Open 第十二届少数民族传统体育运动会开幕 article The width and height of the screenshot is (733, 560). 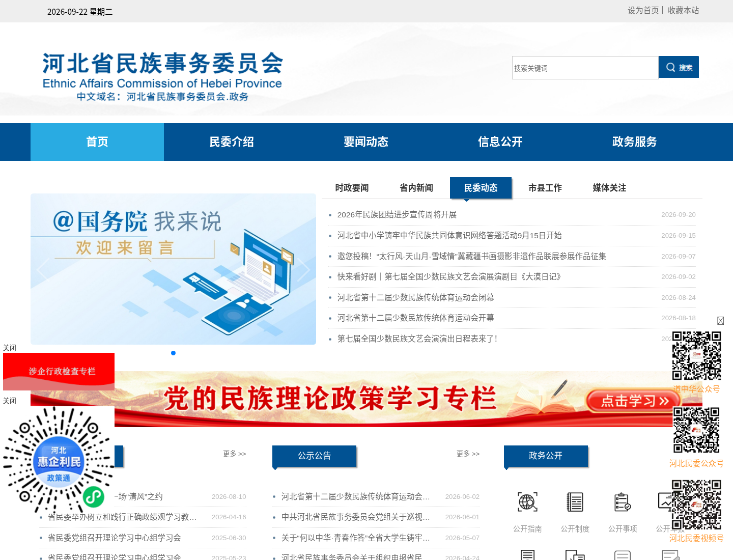tap(415, 318)
